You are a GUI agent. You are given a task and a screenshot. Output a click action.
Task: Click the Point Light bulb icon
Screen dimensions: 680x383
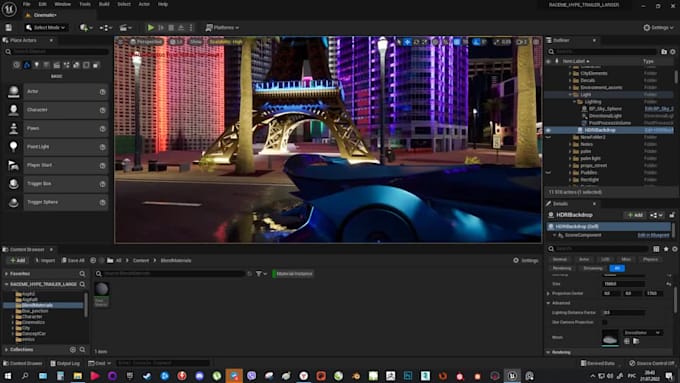pos(13,147)
